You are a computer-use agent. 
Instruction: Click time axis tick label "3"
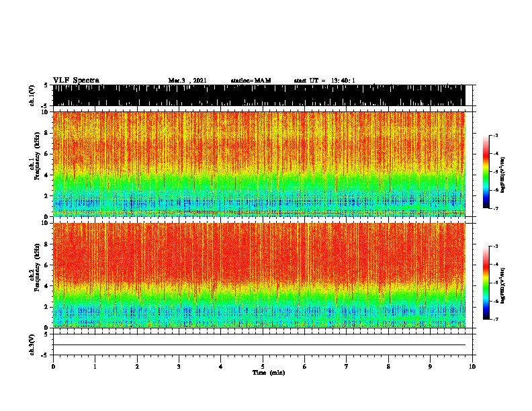179,367
